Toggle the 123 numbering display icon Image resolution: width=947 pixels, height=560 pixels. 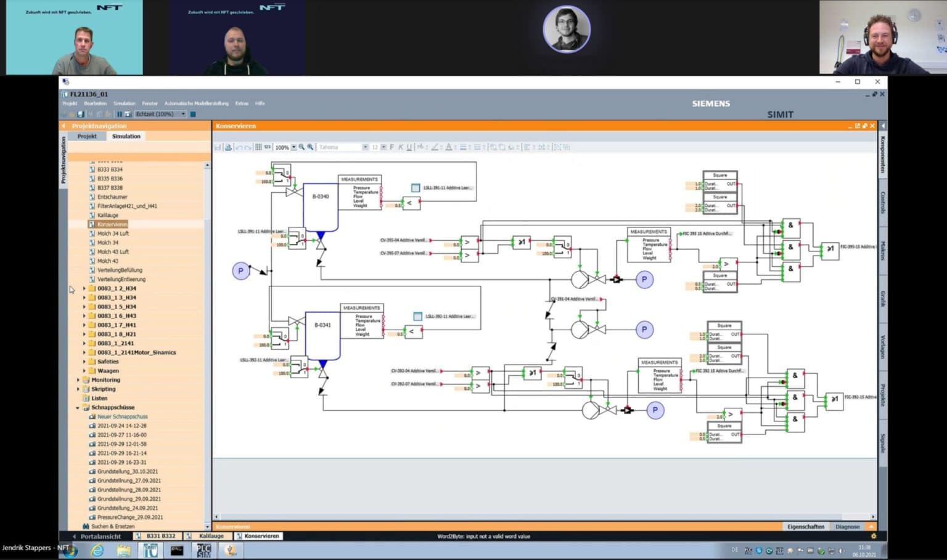[x=267, y=147]
